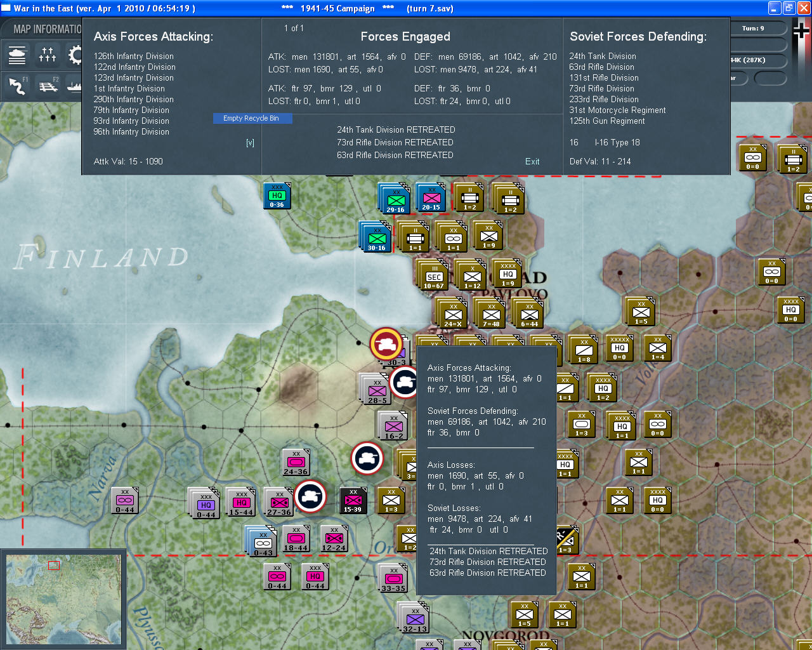This screenshot has width=812, height=650.
Task: Select the panzer counter 18-44
Action: click(x=296, y=539)
